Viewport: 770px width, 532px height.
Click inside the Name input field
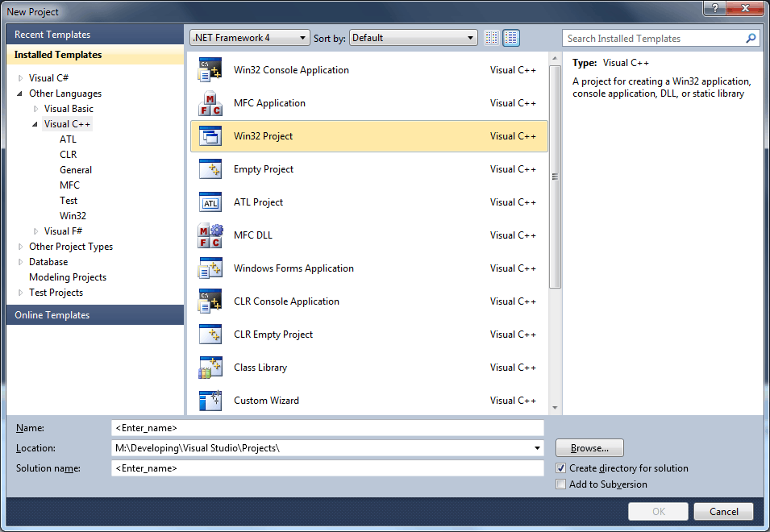[x=323, y=427]
